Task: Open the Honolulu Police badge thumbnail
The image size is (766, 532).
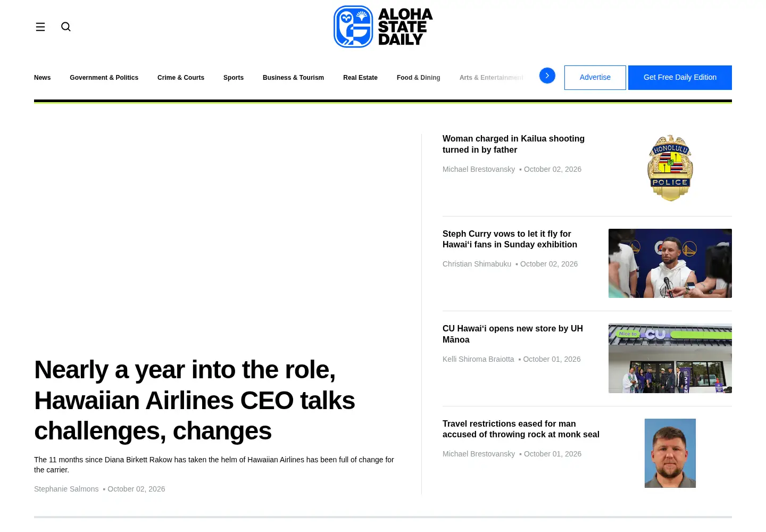Action: (670, 168)
